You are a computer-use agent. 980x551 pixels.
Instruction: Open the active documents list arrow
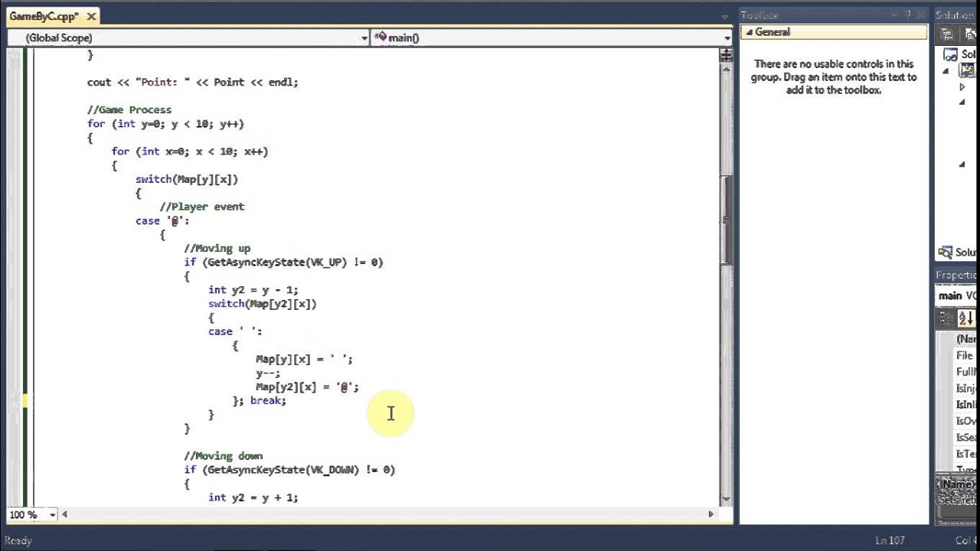[724, 17]
